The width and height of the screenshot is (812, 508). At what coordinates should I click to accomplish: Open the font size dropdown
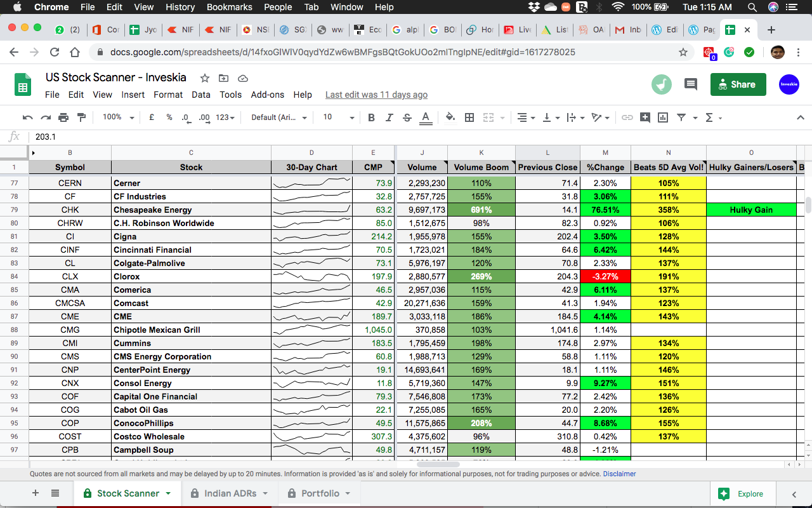point(339,117)
